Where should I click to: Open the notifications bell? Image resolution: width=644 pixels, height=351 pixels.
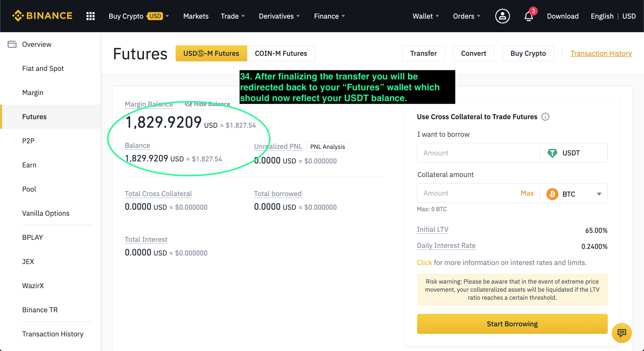click(529, 16)
